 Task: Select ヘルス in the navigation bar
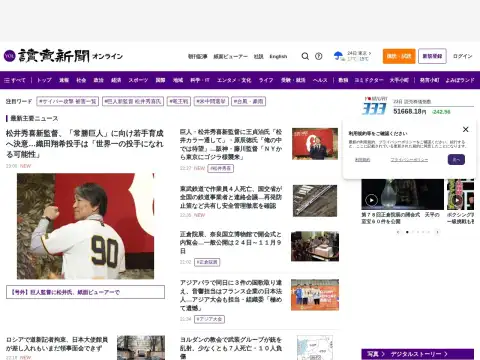click(320, 80)
